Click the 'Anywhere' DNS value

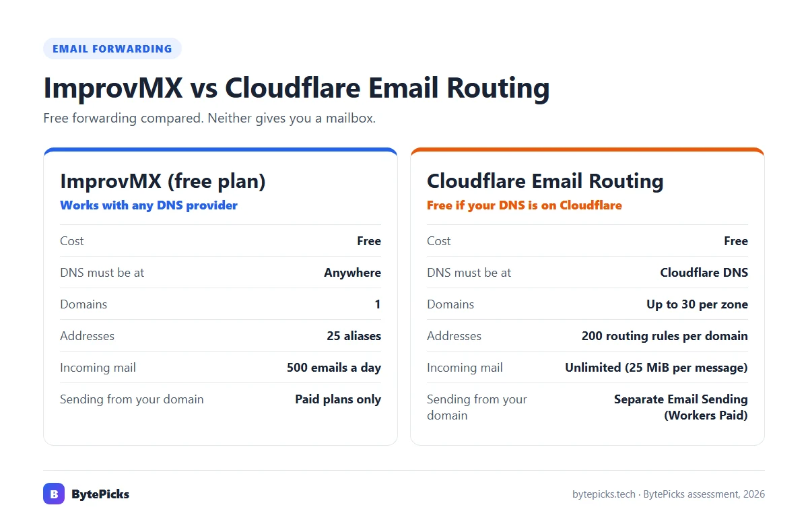[x=352, y=273]
